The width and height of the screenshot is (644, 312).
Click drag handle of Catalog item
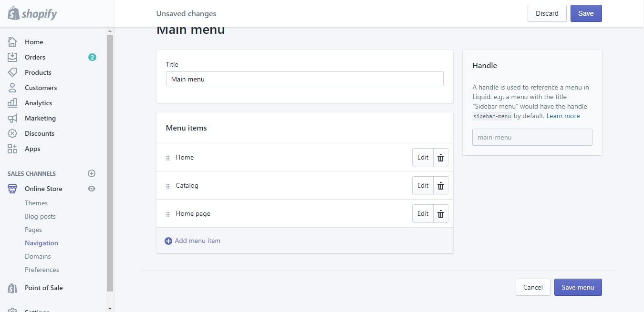point(168,186)
